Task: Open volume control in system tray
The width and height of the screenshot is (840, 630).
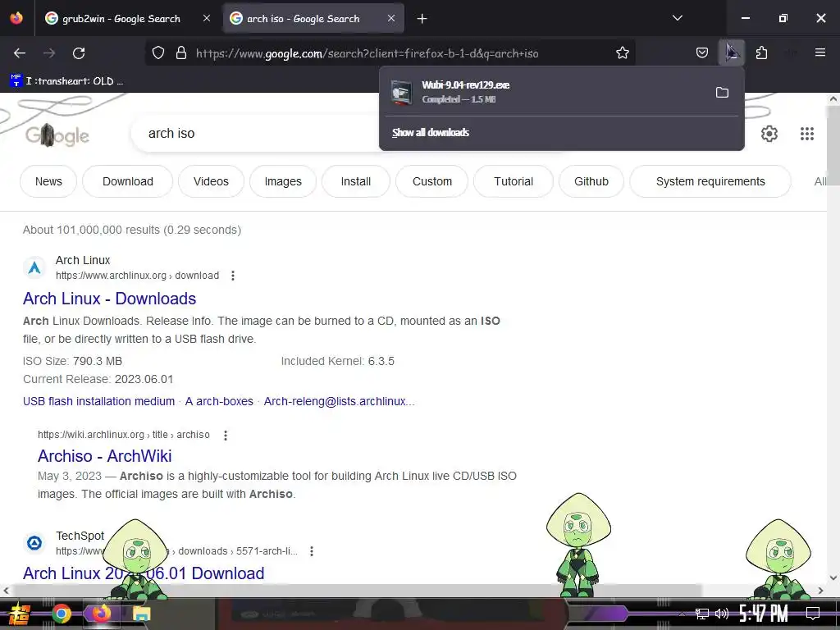Action: [722, 614]
